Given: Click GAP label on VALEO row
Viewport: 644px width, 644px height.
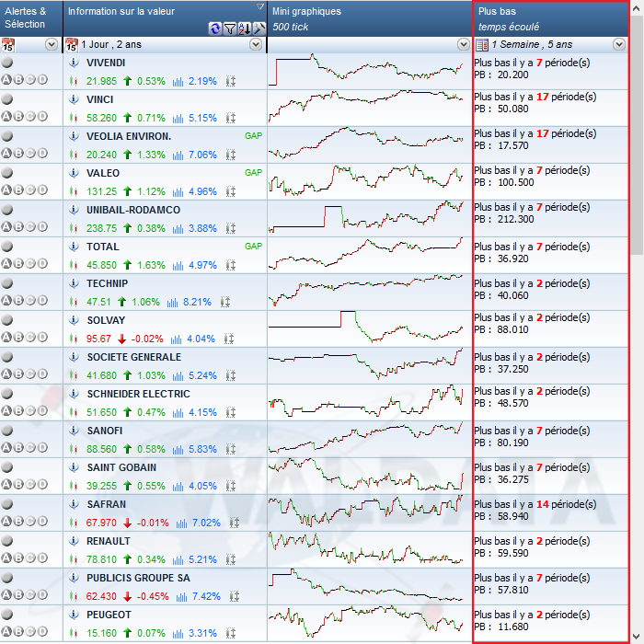Looking at the screenshot, I should [253, 173].
